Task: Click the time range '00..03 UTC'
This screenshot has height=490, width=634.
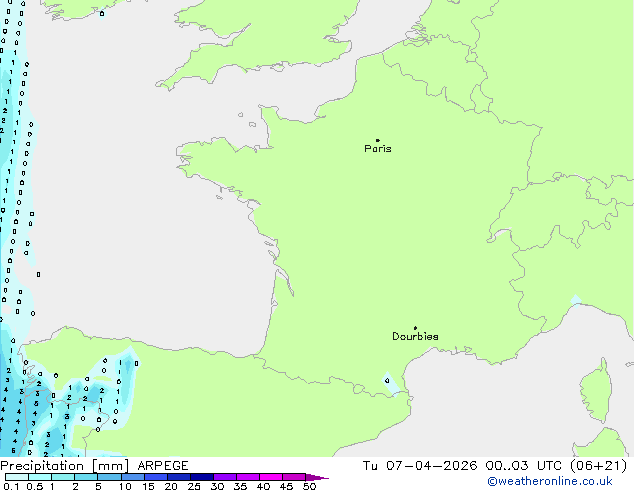Action: coord(524,466)
